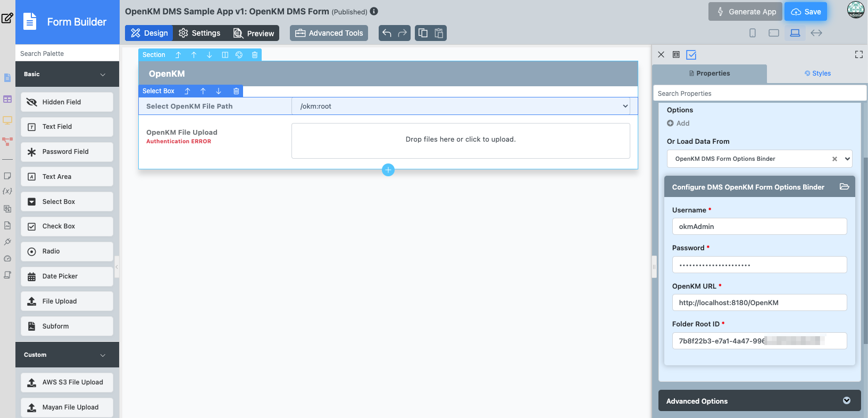The height and width of the screenshot is (418, 868).
Task: Click the redo arrow in the toolbar
Action: (403, 33)
